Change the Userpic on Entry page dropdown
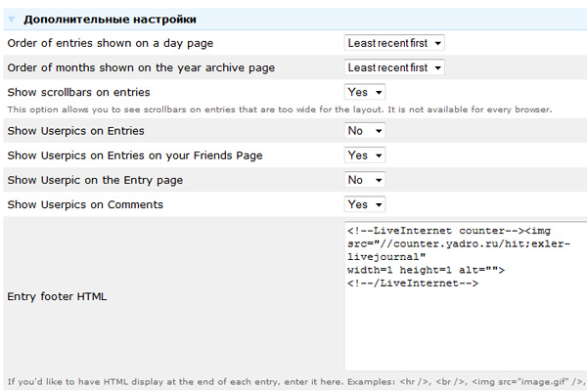 click(365, 180)
